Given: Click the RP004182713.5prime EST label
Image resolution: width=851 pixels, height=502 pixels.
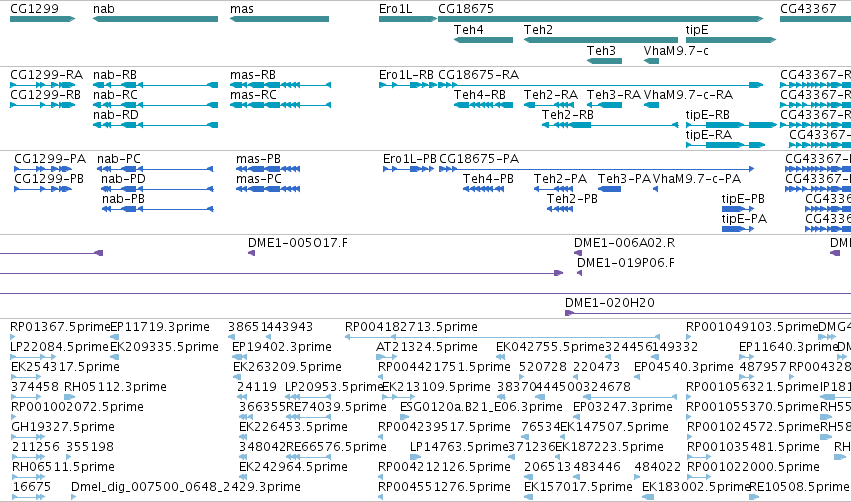Looking at the screenshot, I should 411,327.
